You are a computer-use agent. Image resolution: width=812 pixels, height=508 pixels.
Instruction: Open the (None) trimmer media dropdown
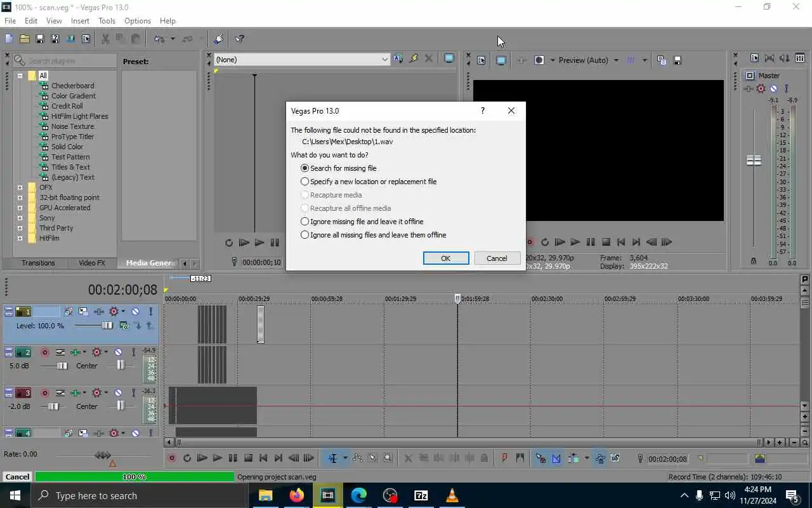pyautogui.click(x=384, y=60)
